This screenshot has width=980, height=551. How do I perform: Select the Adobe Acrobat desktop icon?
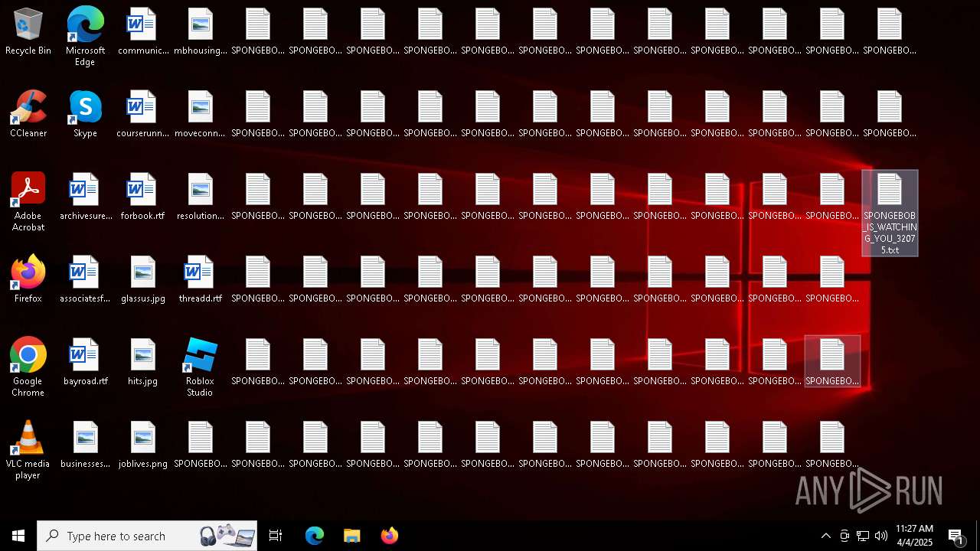28,202
